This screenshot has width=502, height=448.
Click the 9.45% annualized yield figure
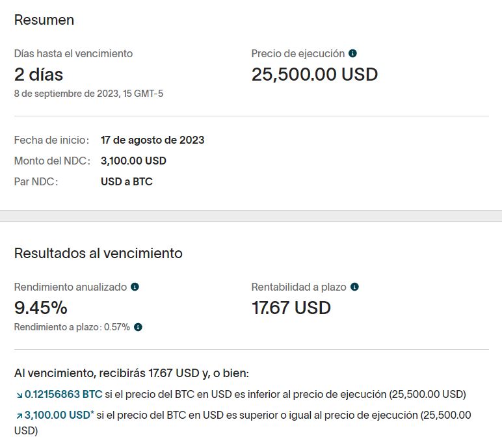point(41,308)
